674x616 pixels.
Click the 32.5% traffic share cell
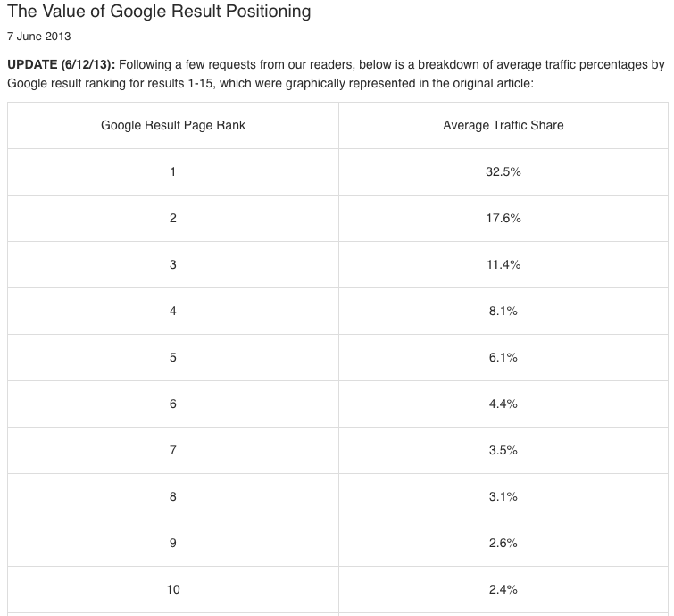503,171
